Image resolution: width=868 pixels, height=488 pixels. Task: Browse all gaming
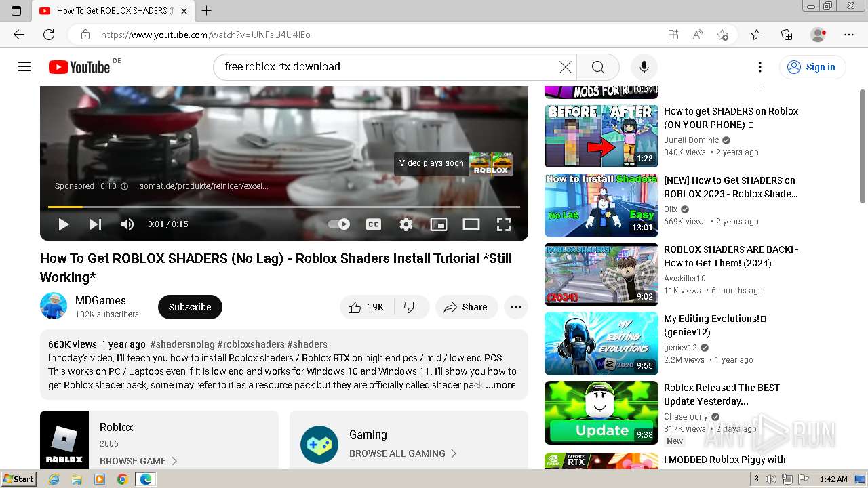pos(403,453)
